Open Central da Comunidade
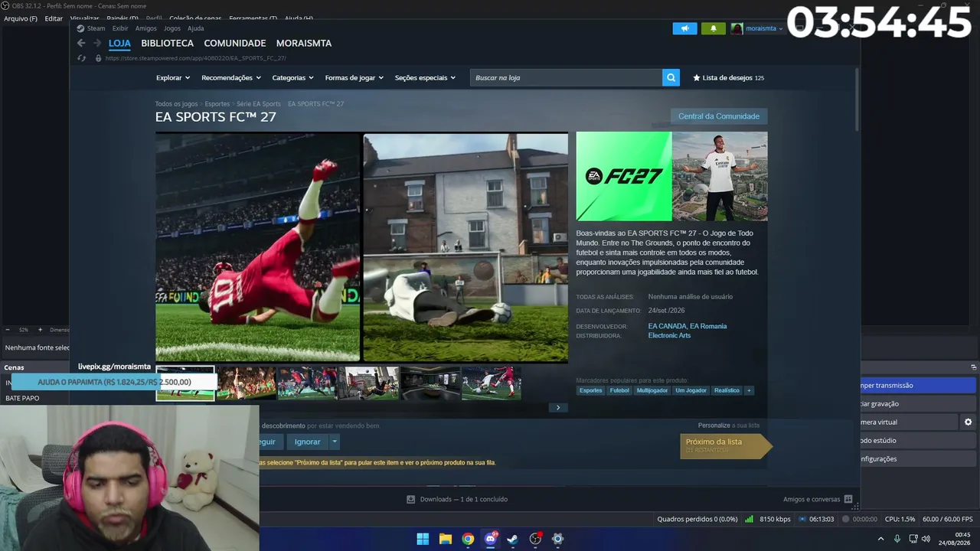Screen dimensions: 980x551 coord(719,116)
